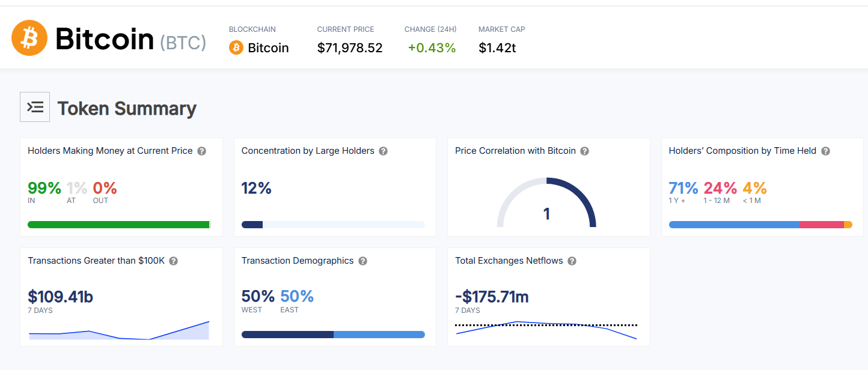
Task: Click the 0% OUT value
Action: 105,188
